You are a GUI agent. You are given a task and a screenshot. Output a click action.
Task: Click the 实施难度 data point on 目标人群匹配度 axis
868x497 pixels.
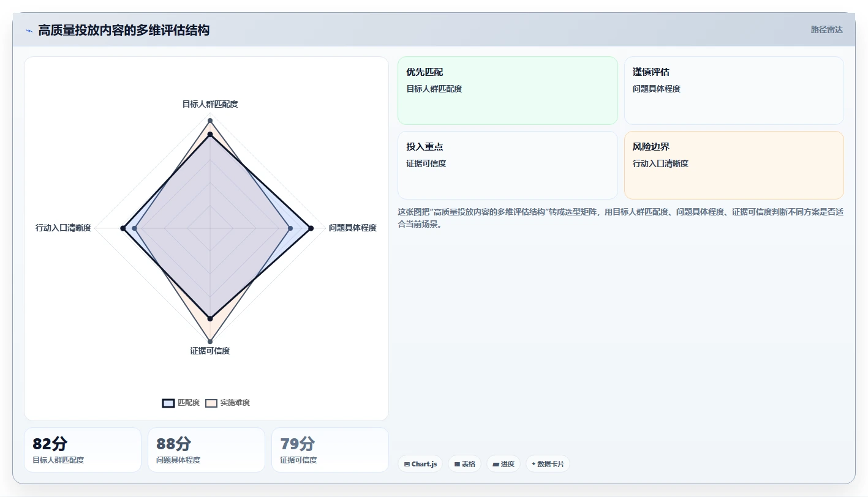click(x=210, y=121)
